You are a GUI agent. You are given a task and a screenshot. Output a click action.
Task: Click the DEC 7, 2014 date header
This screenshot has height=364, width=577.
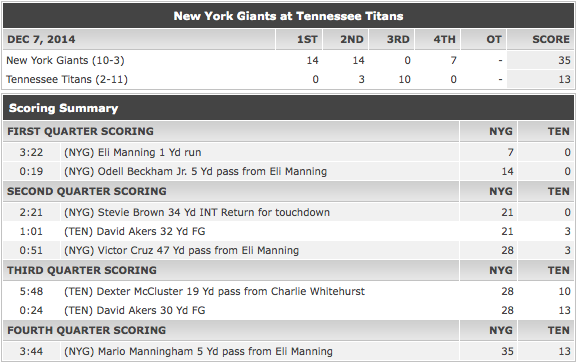click(x=41, y=39)
